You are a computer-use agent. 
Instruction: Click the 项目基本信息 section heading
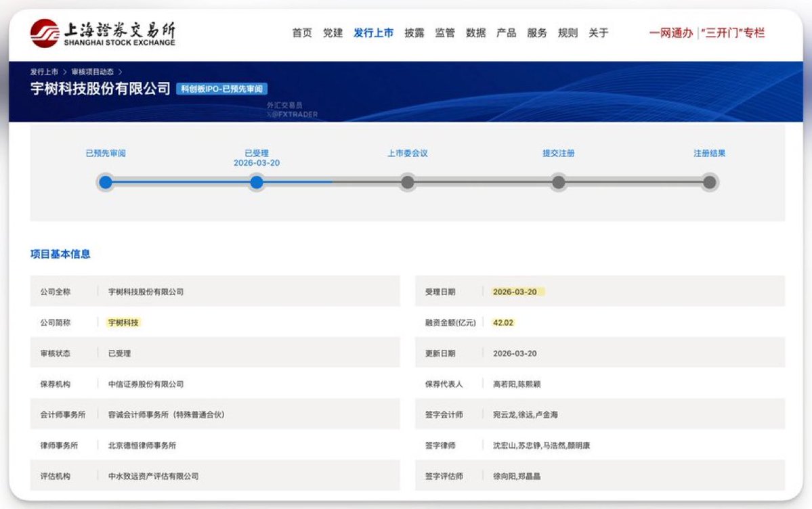[60, 255]
